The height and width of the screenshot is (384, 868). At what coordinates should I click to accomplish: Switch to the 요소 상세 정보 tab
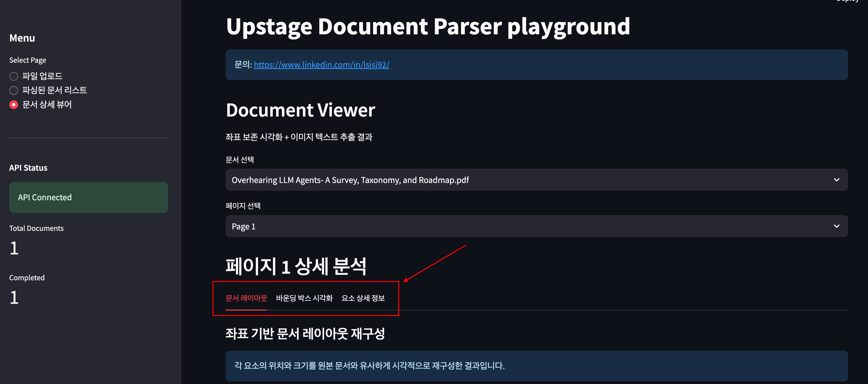pos(363,298)
